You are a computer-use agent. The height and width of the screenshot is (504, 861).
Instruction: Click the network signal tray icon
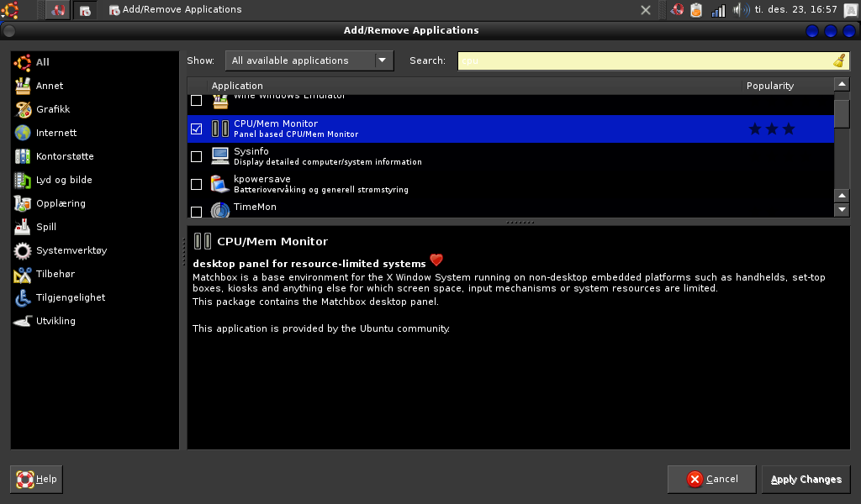pyautogui.click(x=718, y=10)
